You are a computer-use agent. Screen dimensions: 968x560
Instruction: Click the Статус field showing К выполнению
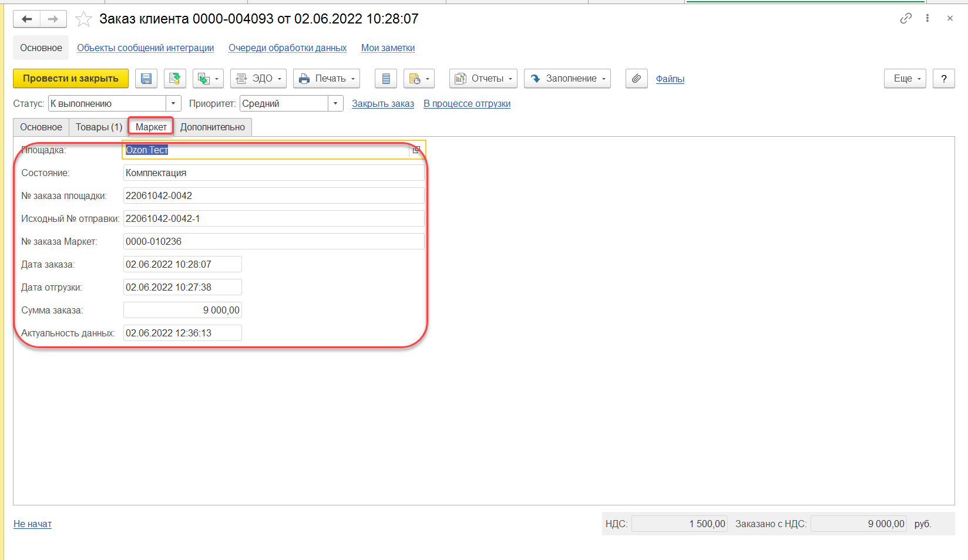[107, 104]
